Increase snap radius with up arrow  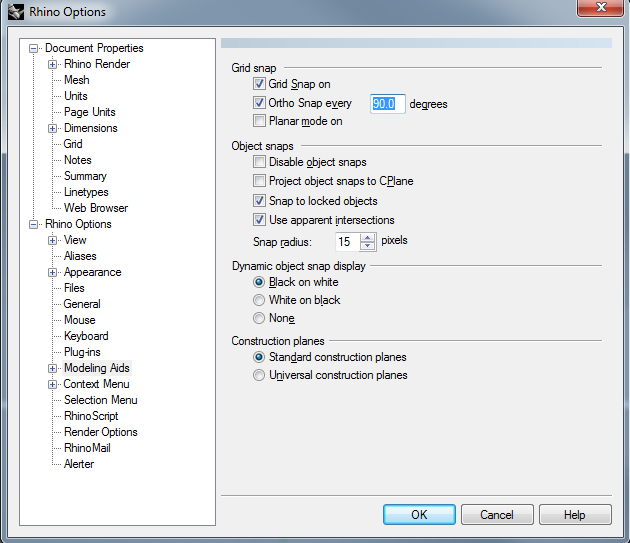367,238
